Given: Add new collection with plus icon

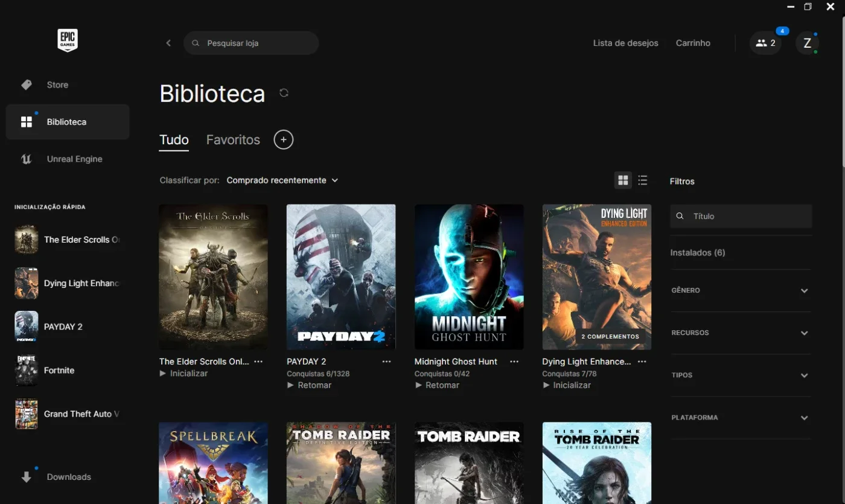Looking at the screenshot, I should tap(283, 139).
